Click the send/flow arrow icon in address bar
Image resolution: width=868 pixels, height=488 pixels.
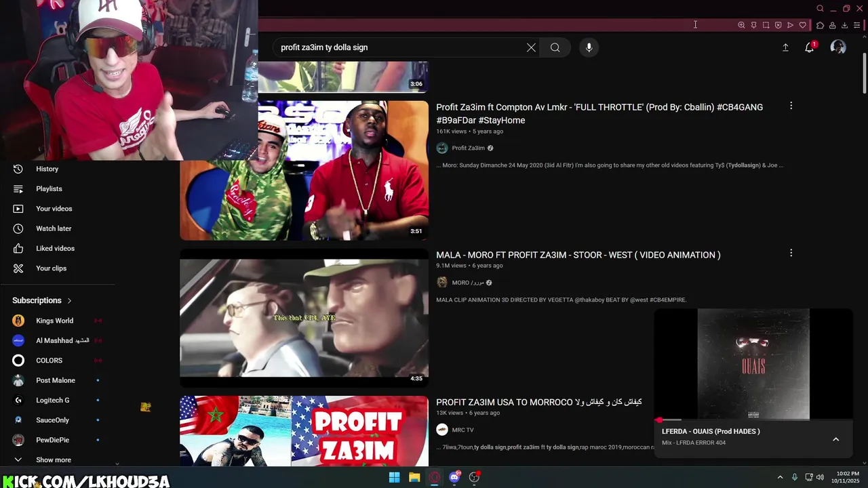click(790, 25)
